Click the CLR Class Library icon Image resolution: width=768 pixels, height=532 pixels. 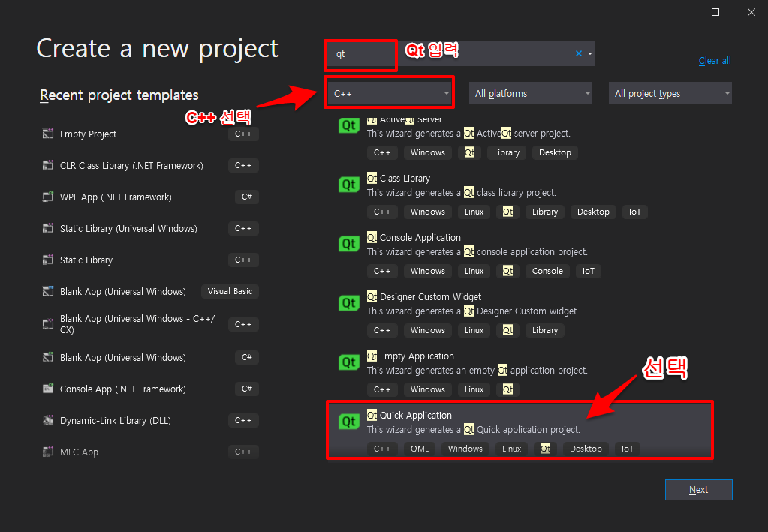pyautogui.click(x=48, y=165)
